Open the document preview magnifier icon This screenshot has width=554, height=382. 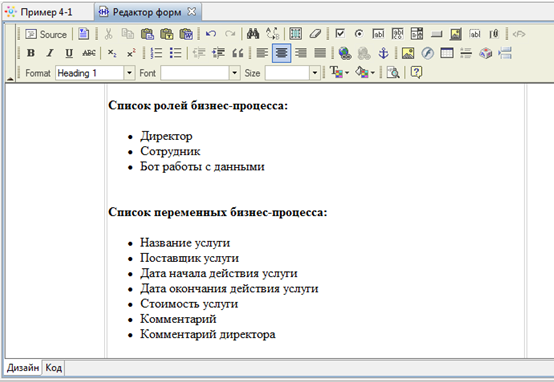tap(393, 73)
